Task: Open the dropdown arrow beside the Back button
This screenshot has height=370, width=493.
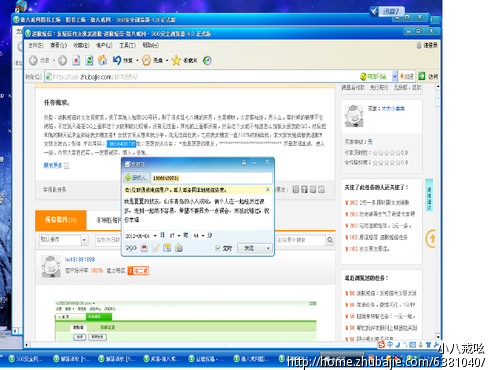Action: point(53,61)
